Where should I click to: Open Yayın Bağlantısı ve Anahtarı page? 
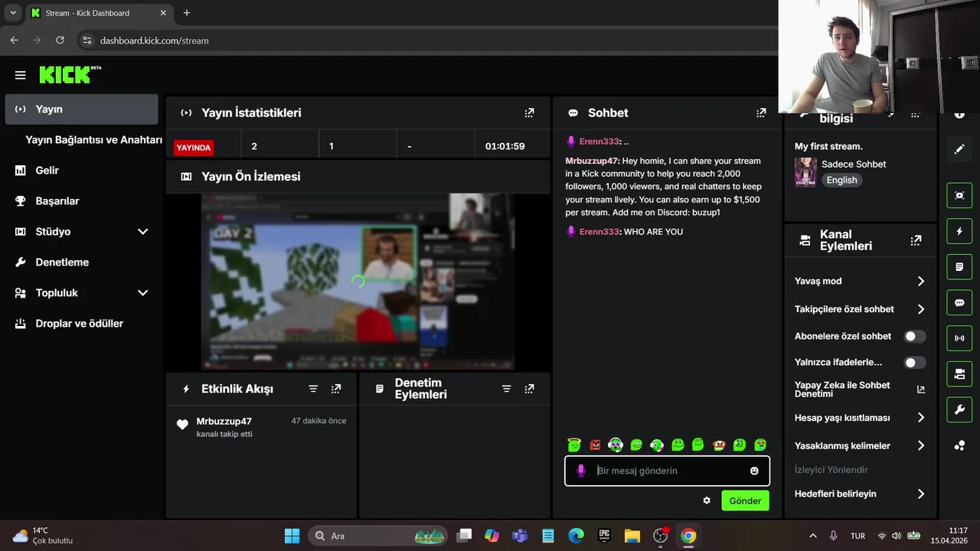(x=93, y=140)
